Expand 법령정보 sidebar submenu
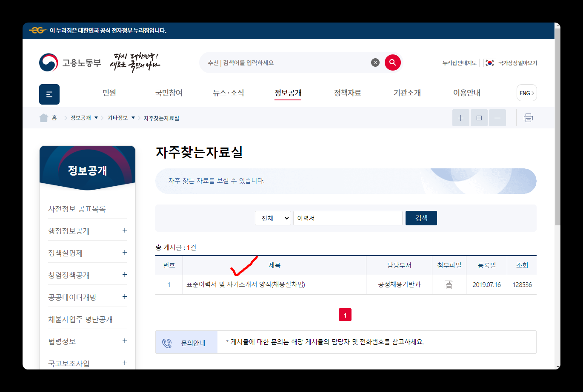583x392 pixels. 125,341
